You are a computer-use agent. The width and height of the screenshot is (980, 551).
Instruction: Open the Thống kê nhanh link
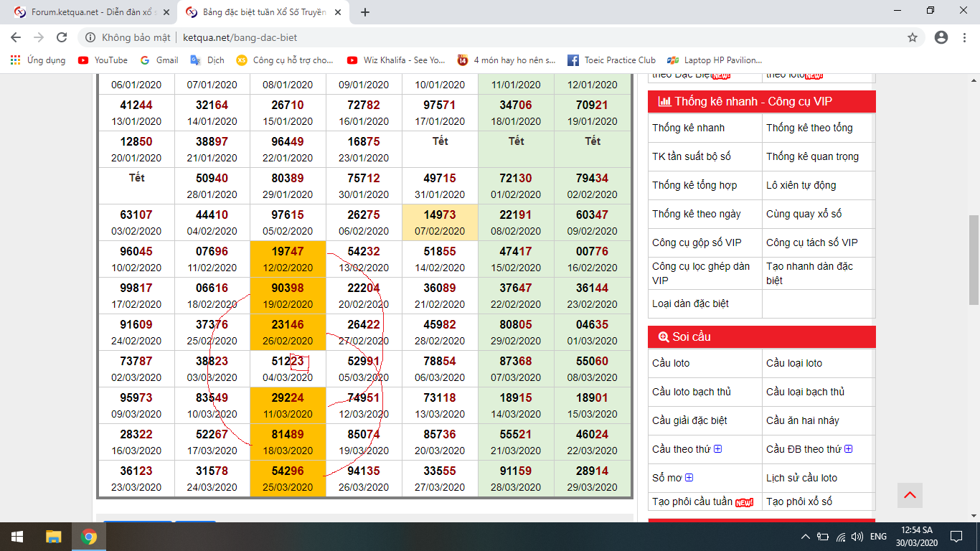pos(688,128)
